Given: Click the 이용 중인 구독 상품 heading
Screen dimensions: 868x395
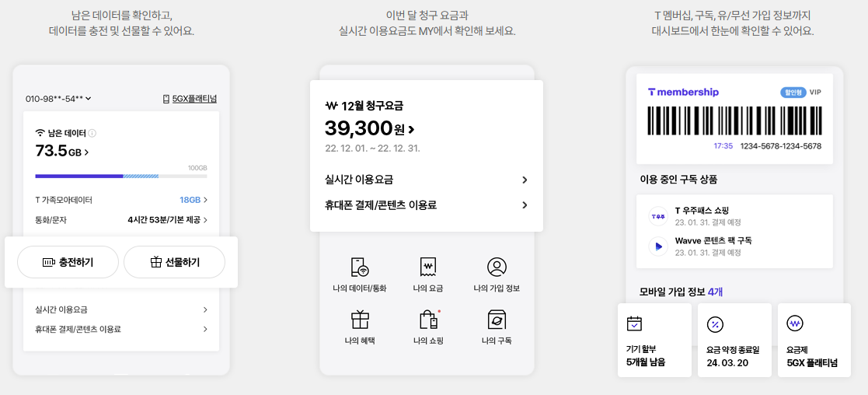Looking at the screenshot, I should click(678, 179).
